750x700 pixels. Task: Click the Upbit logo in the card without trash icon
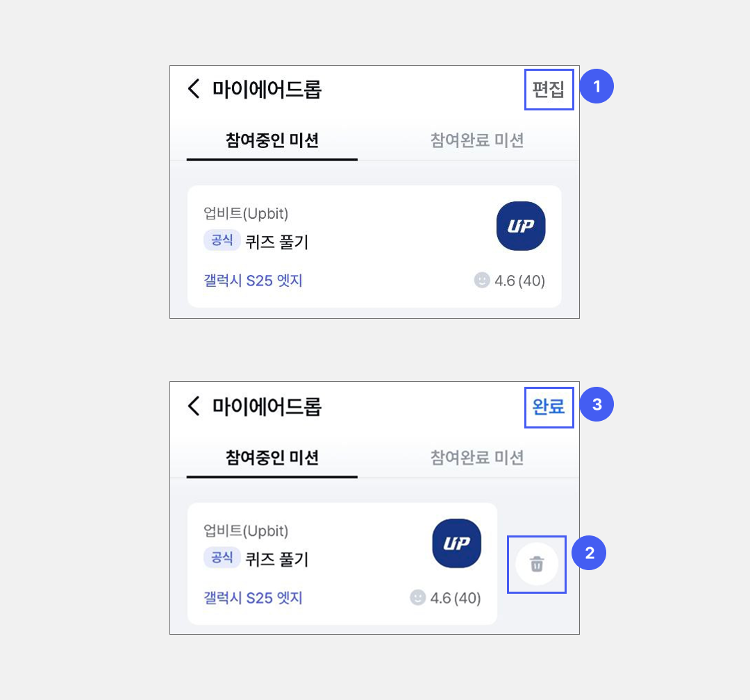click(521, 226)
